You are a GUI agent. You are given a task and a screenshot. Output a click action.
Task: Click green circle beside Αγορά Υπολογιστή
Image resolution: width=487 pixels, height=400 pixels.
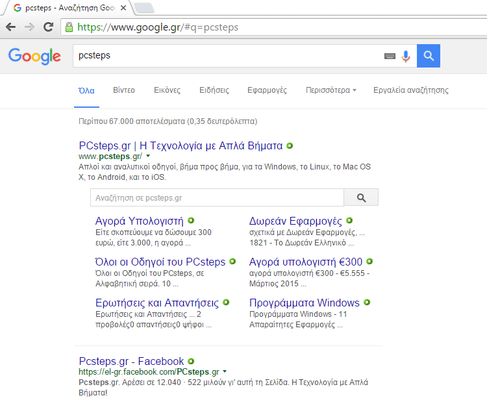(191, 220)
